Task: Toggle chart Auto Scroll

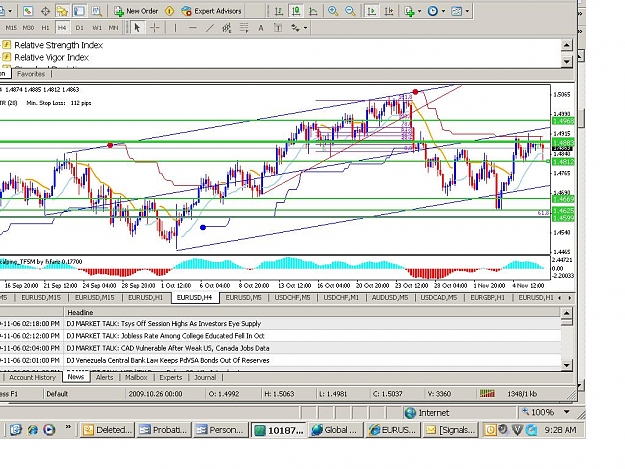Action: pos(371,11)
